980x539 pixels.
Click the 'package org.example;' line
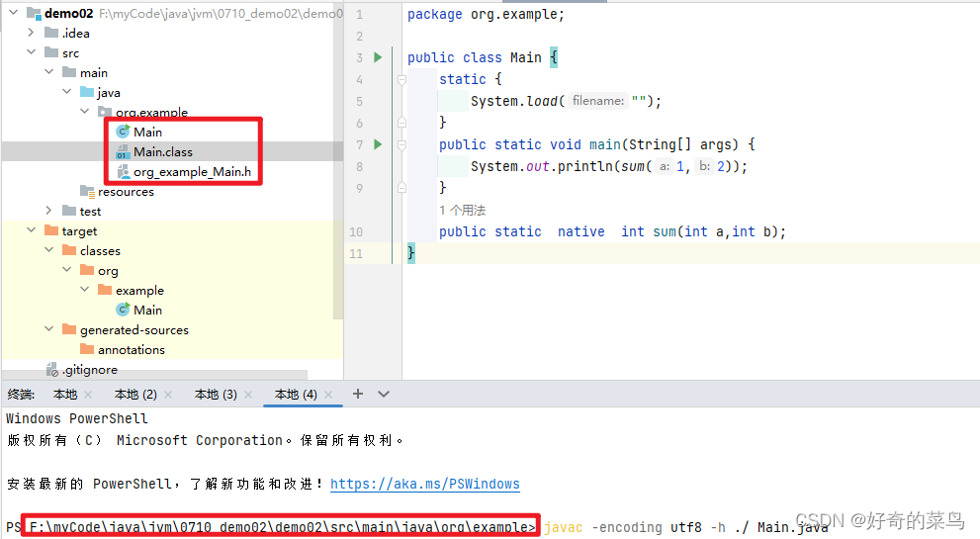[x=486, y=15]
